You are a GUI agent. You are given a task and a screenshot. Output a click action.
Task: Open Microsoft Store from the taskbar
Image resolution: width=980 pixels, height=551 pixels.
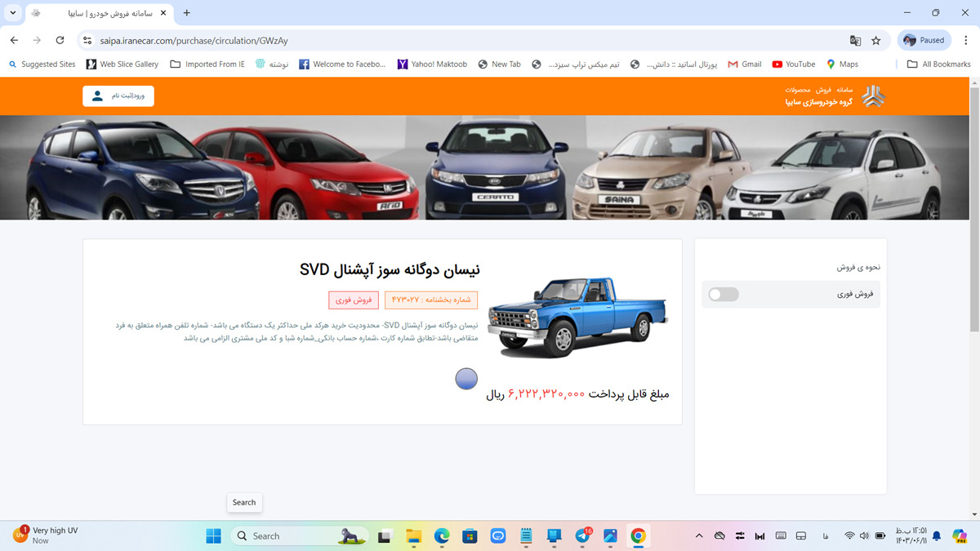[x=470, y=535]
